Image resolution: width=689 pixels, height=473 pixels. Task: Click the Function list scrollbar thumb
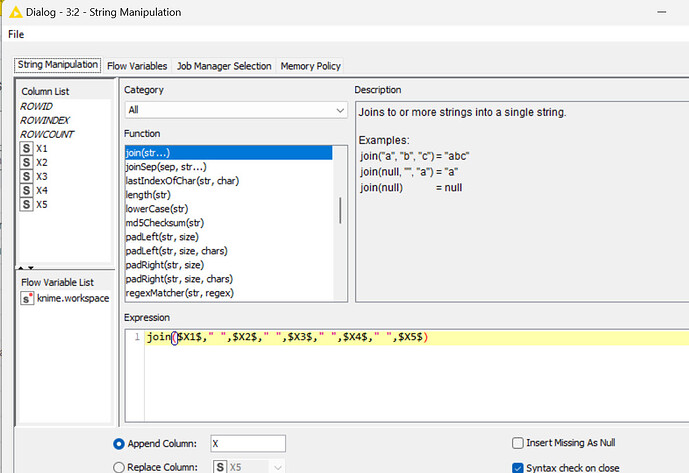click(340, 210)
